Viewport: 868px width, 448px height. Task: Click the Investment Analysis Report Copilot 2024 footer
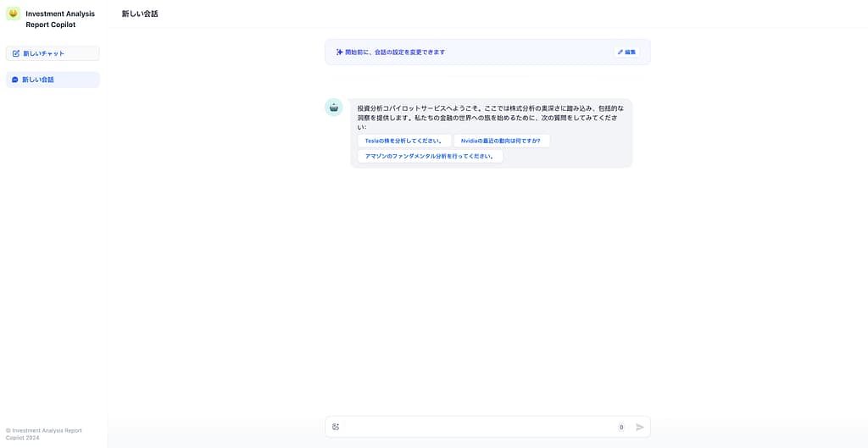point(44,434)
